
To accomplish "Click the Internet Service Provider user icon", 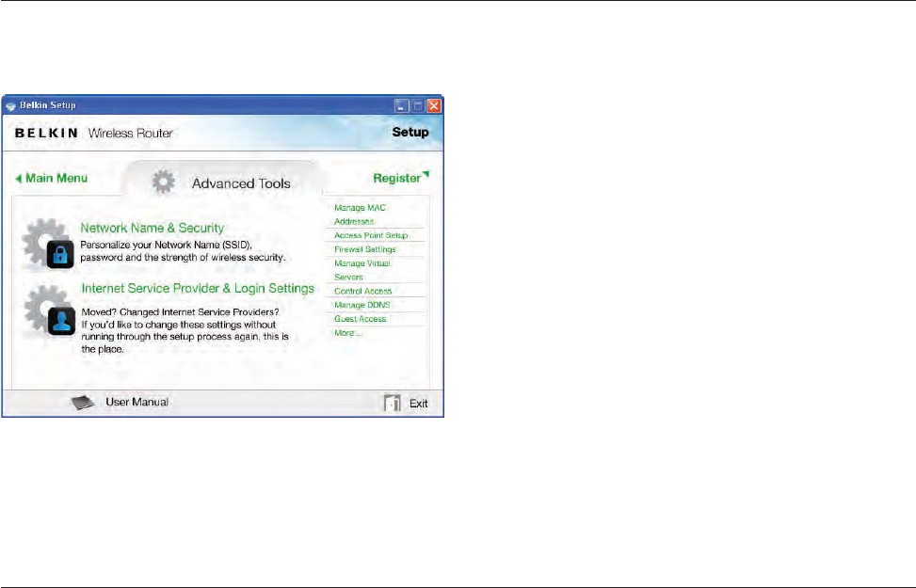I will pos(61,321).
